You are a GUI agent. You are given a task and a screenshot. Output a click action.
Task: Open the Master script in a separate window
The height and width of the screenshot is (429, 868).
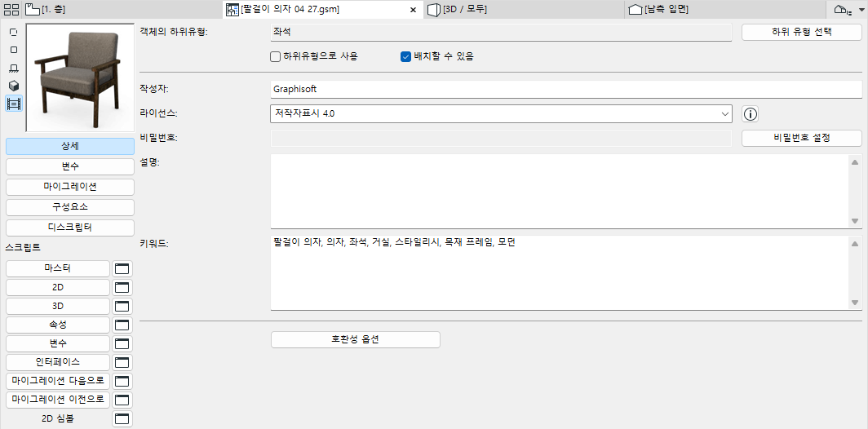[122, 269]
